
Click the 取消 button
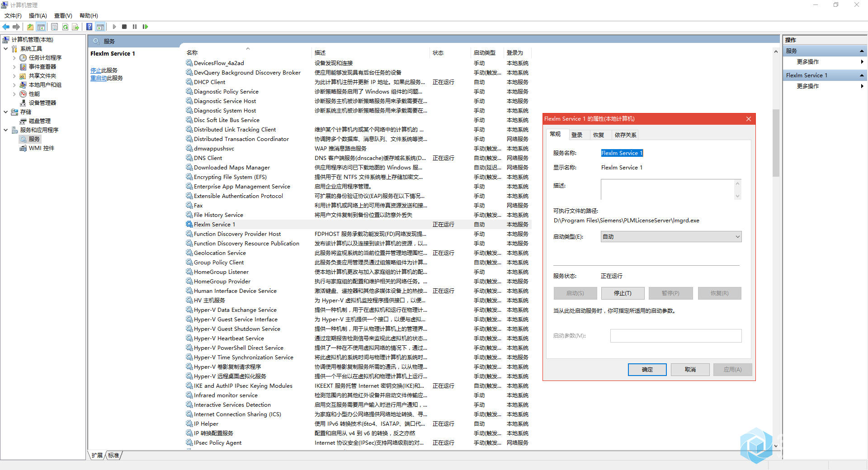point(690,370)
